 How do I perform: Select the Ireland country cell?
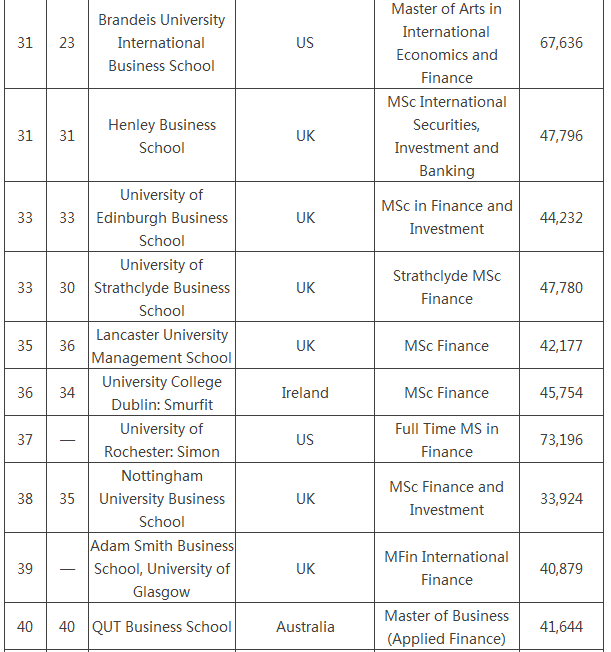[305, 393]
